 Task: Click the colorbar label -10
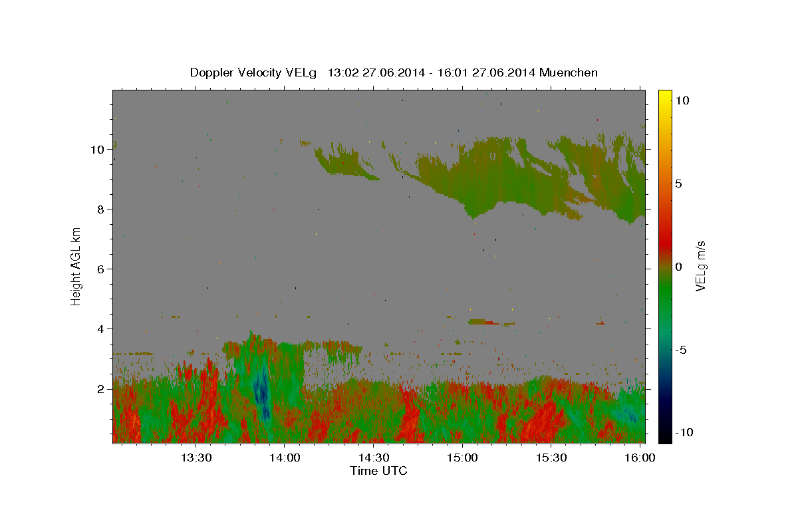684,432
